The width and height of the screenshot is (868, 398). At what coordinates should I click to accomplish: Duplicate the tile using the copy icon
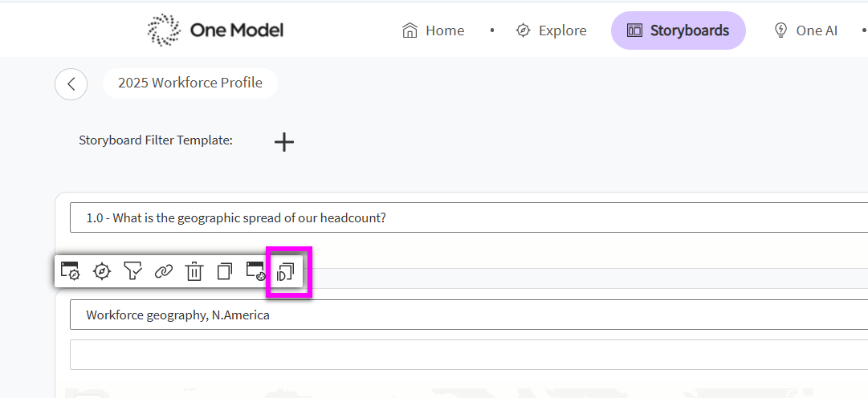(225, 271)
